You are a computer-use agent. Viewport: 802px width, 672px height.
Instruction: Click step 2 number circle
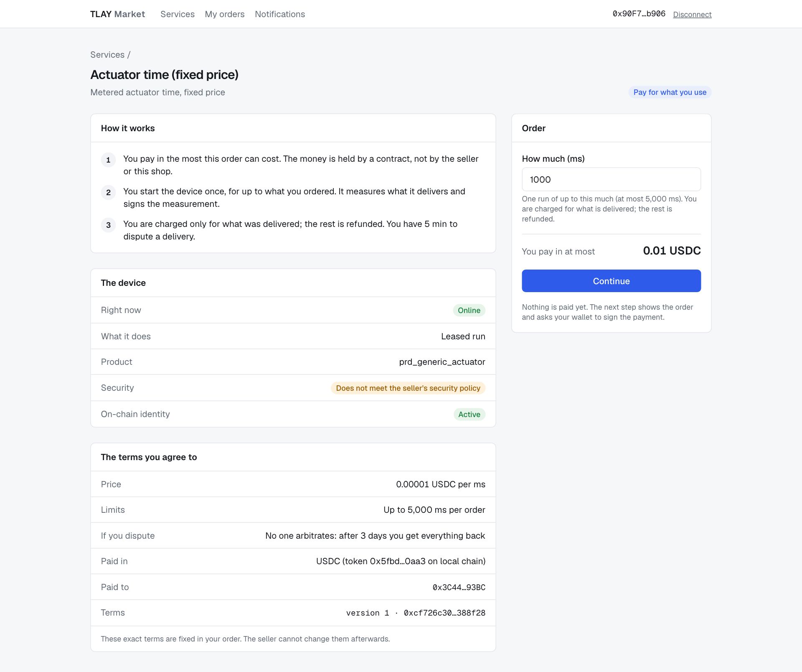(x=108, y=193)
